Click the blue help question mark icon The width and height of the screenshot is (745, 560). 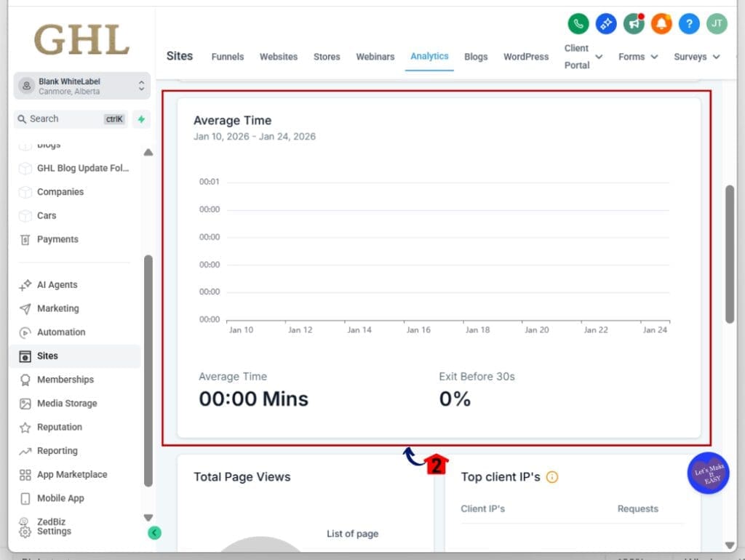click(x=689, y=23)
